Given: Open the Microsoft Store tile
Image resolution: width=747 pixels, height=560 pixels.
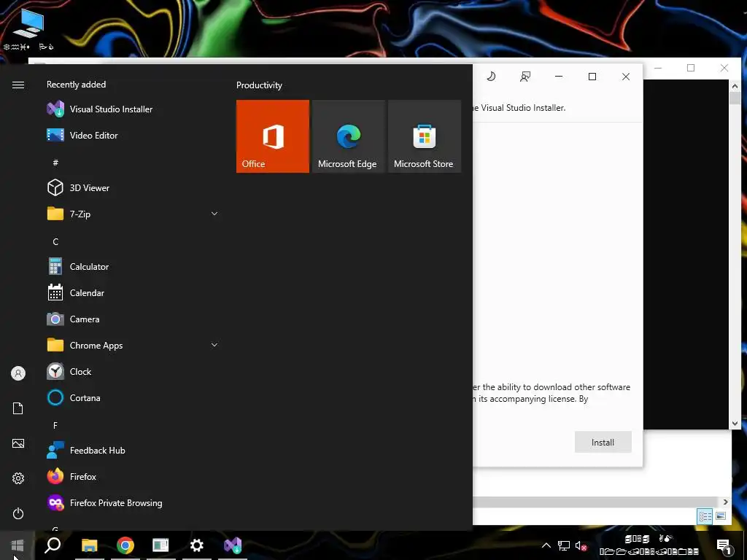Looking at the screenshot, I should [425, 136].
